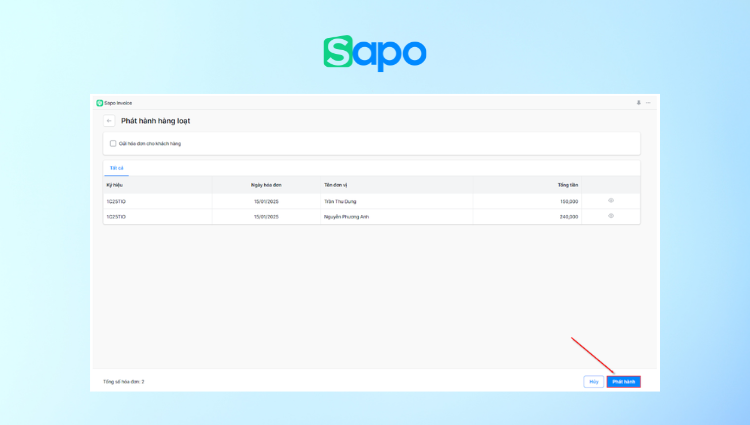The width and height of the screenshot is (750, 425).
Task: Click the pin icon in Sapo Invoice title bar
Action: 638,103
